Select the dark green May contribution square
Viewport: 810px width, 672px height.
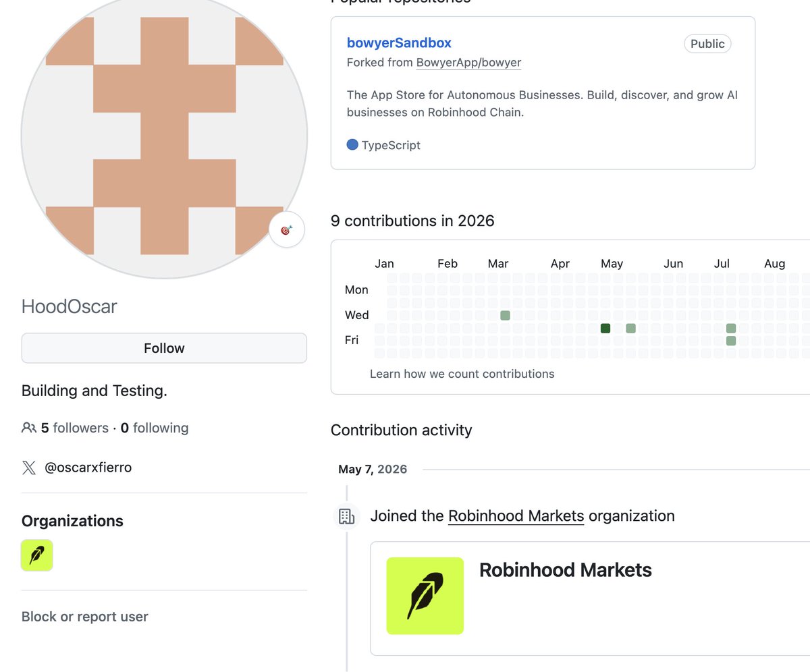[605, 328]
